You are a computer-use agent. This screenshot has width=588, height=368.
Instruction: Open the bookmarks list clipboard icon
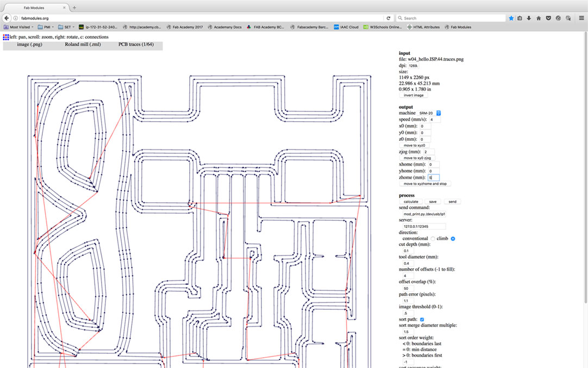point(520,18)
